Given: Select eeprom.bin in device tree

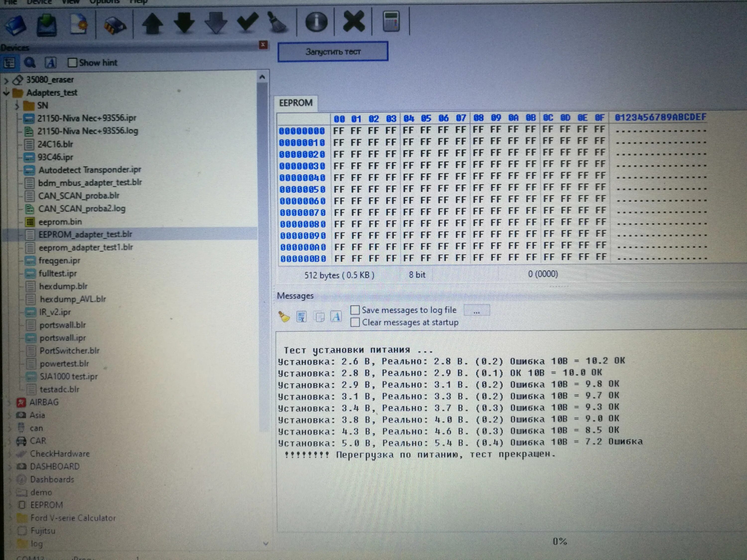Looking at the screenshot, I should pyautogui.click(x=60, y=222).
